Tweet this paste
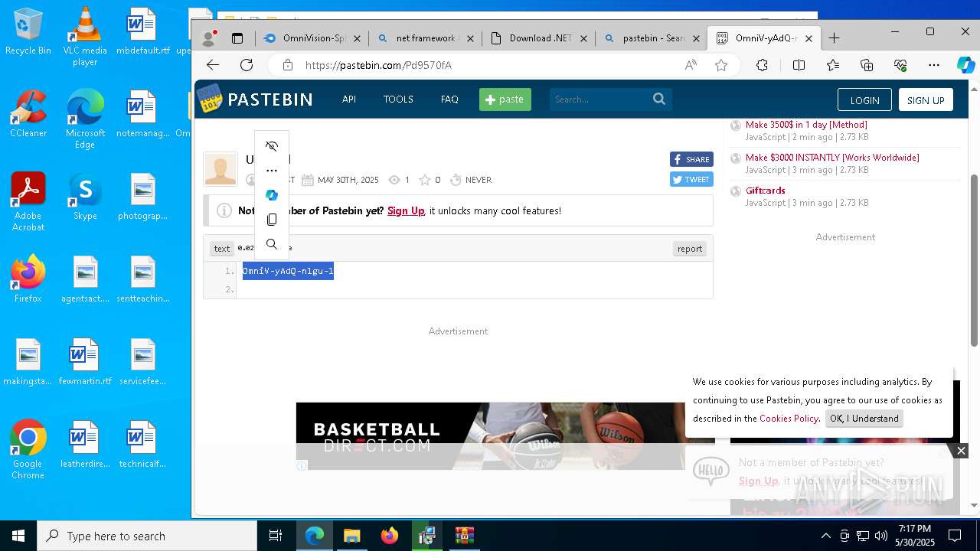 click(x=691, y=179)
